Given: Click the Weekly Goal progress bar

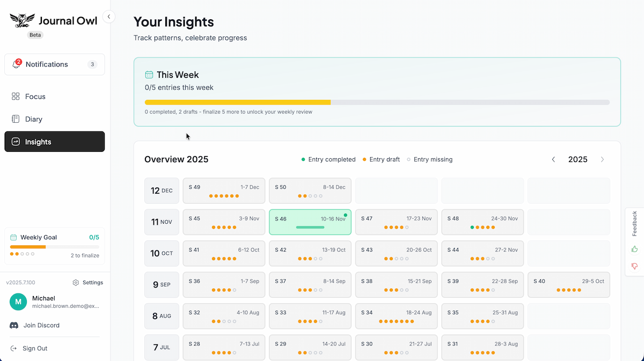Looking at the screenshot, I should [54, 247].
